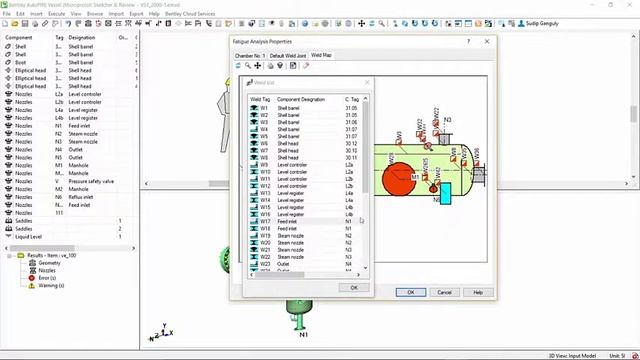This screenshot has width=640, height=360.
Task: Click the Help button in Fatigue dialog
Action: pos(478,292)
